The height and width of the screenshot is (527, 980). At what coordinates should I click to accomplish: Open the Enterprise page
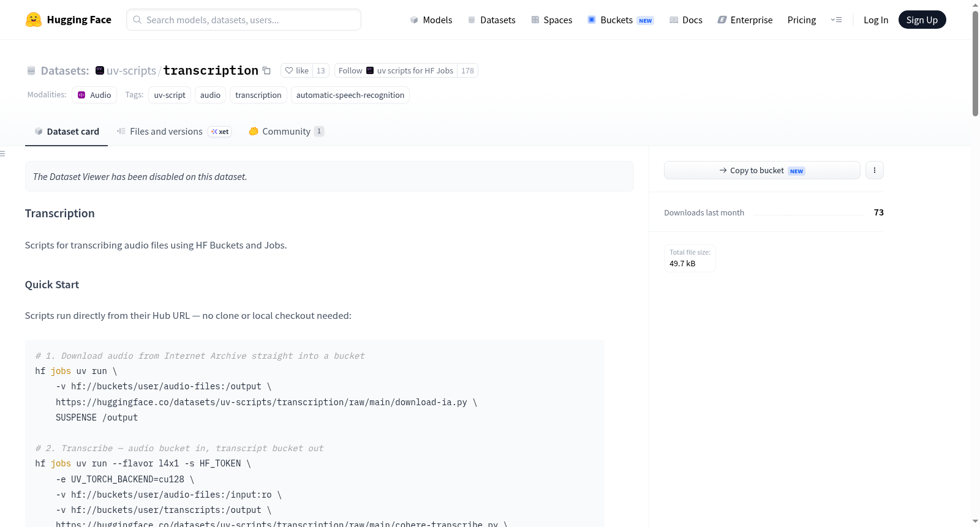click(x=745, y=20)
